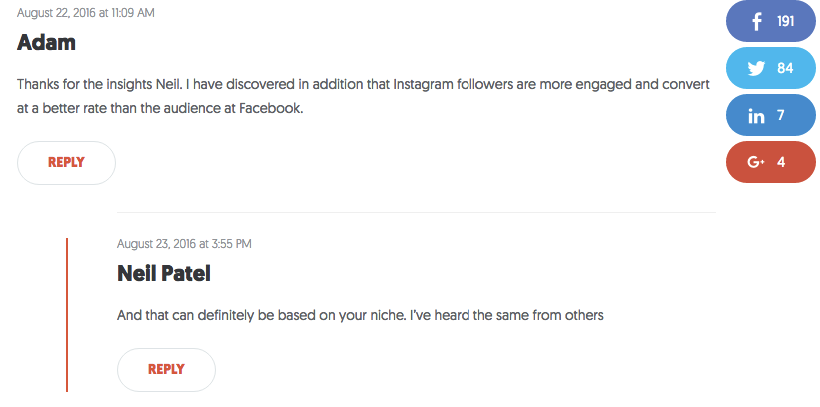The width and height of the screenshot is (820, 407).
Task: Click the Facebook share icon
Action: 756,21
